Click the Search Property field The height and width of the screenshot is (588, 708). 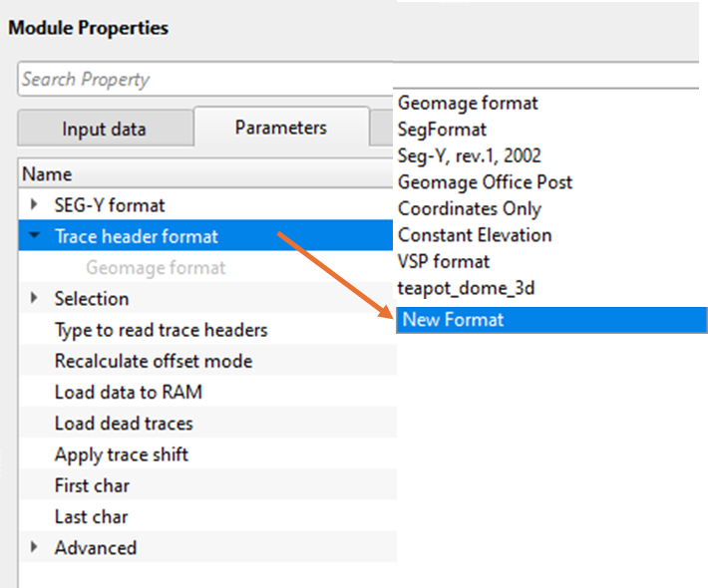[199, 79]
